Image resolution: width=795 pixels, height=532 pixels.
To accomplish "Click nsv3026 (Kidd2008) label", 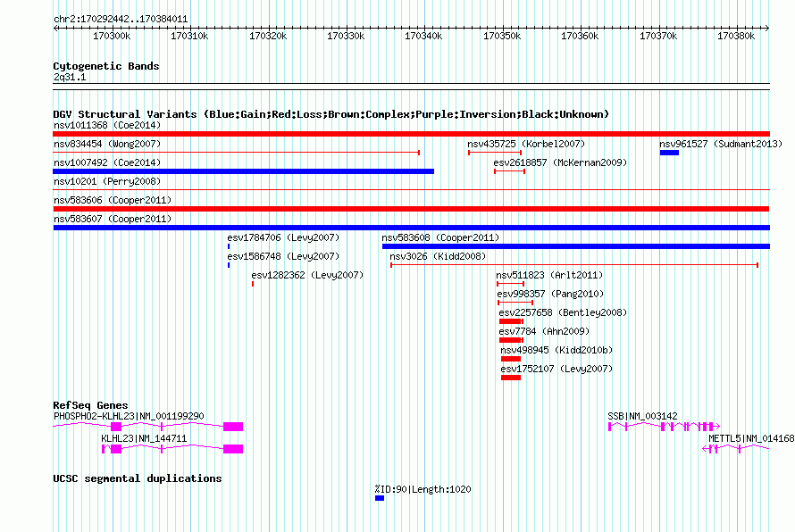I will (438, 256).
